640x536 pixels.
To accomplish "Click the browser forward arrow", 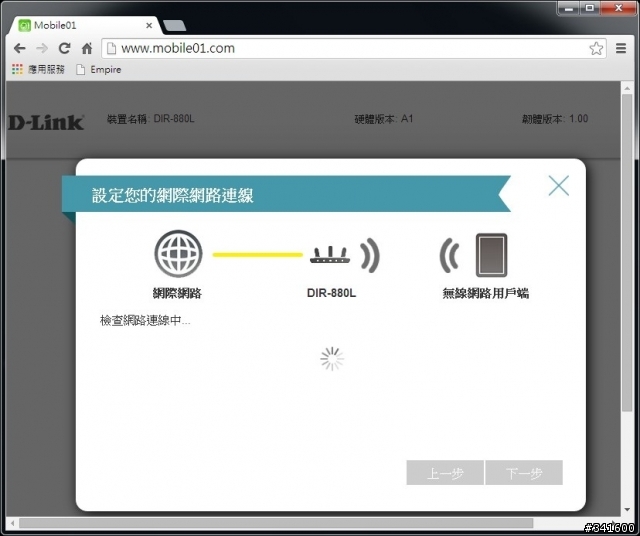I will (x=42, y=49).
